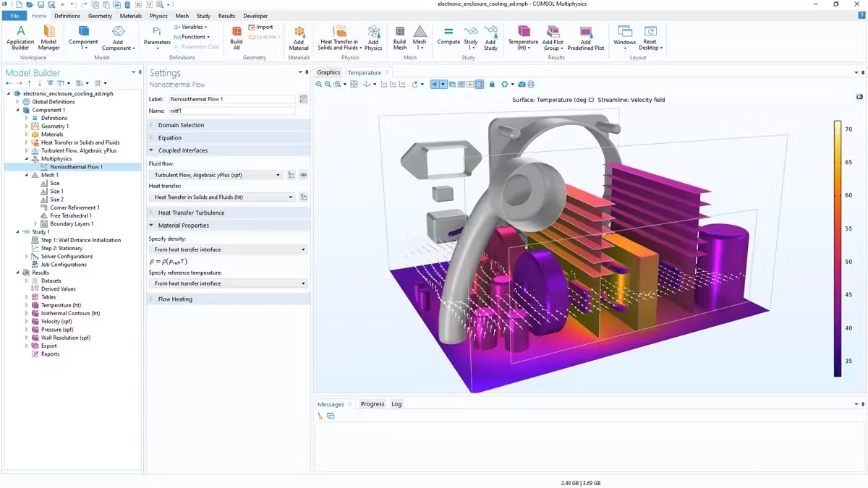Click the Build Mesh icon
The image size is (868, 488).
coord(399,36)
